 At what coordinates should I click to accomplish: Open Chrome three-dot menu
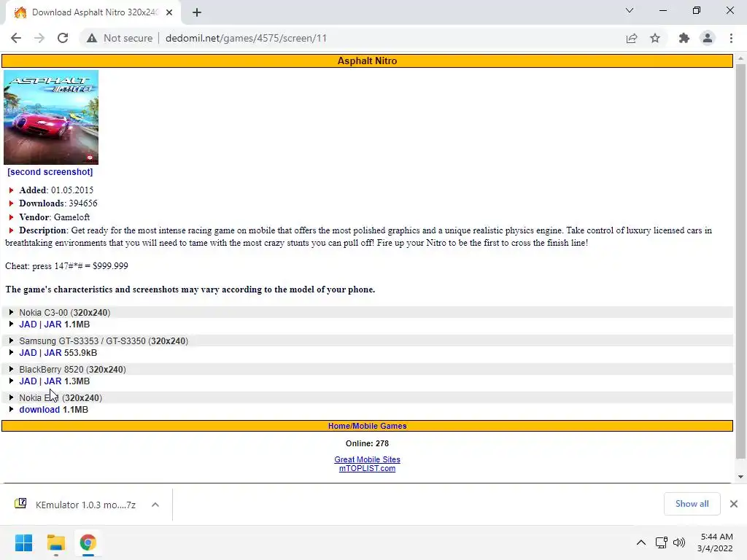coord(731,38)
